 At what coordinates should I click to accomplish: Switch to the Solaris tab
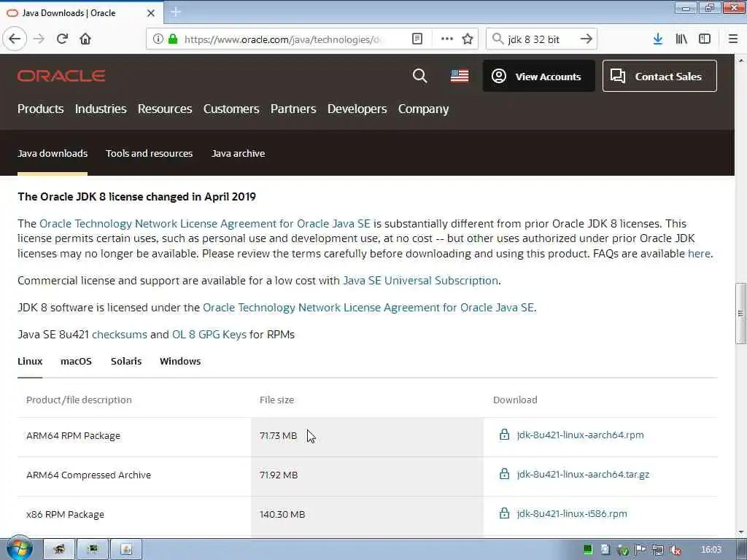[x=126, y=362]
